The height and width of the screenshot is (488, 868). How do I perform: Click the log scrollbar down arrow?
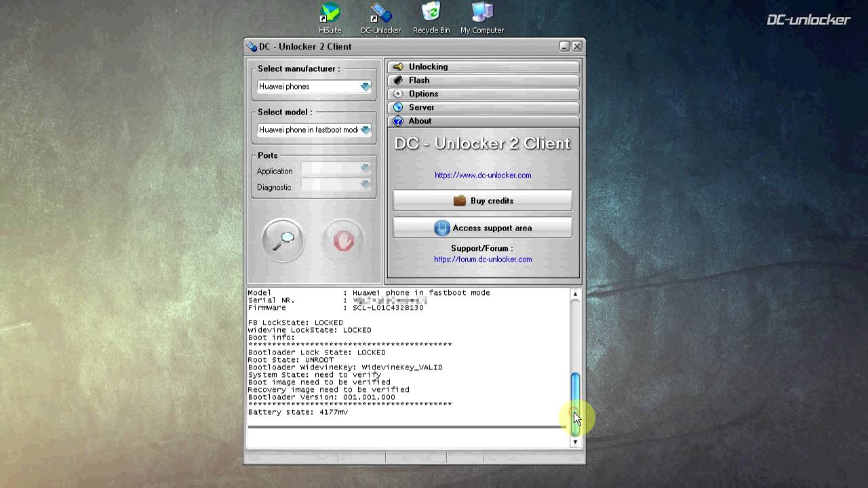coord(574,441)
